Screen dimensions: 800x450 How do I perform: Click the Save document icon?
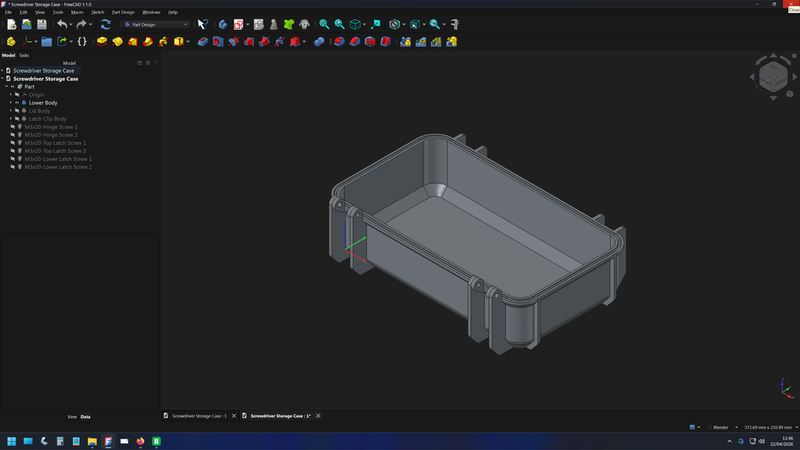pos(42,24)
